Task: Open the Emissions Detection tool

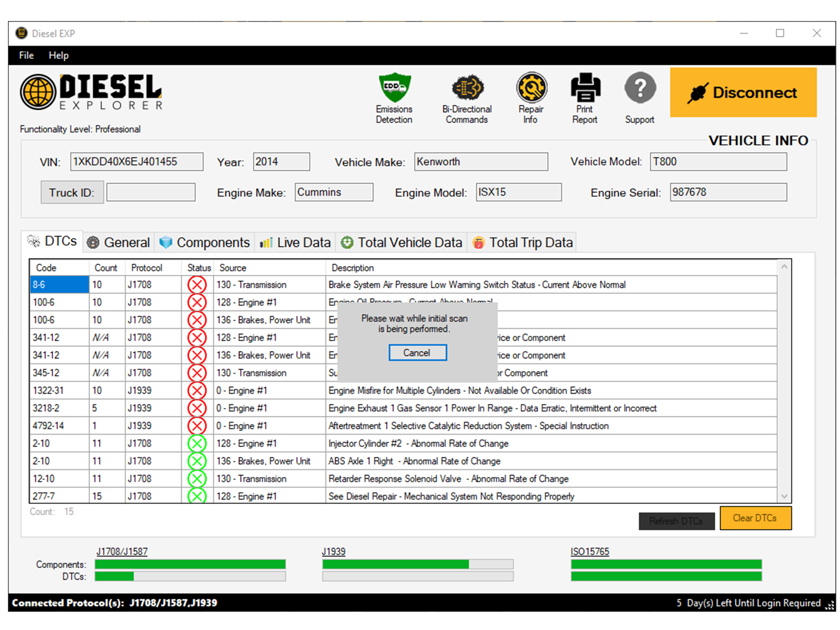Action: pyautogui.click(x=394, y=96)
